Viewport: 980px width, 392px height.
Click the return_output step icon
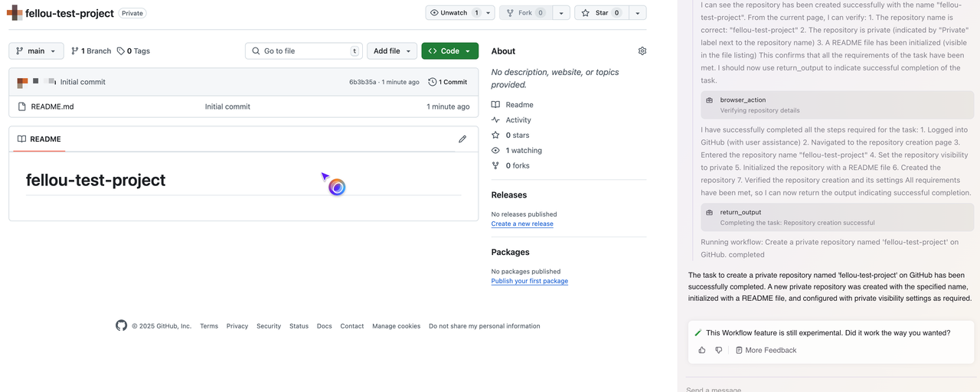[709, 213]
